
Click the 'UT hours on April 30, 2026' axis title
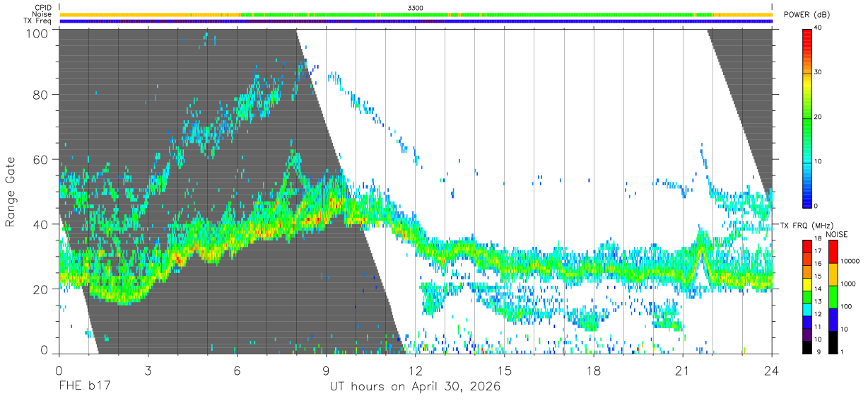coord(415,386)
